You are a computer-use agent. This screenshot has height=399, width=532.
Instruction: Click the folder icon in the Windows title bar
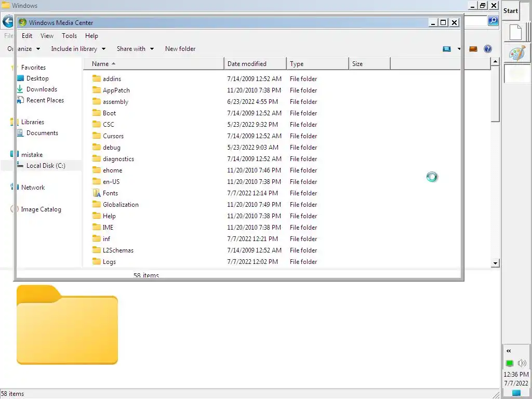coord(5,5)
